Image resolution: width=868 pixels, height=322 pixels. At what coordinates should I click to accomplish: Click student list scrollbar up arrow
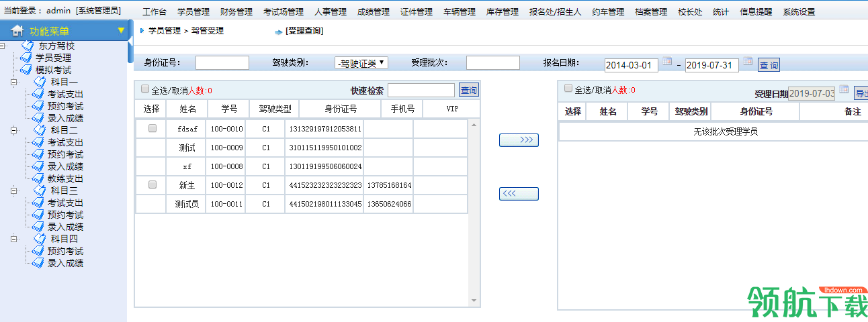[474, 125]
